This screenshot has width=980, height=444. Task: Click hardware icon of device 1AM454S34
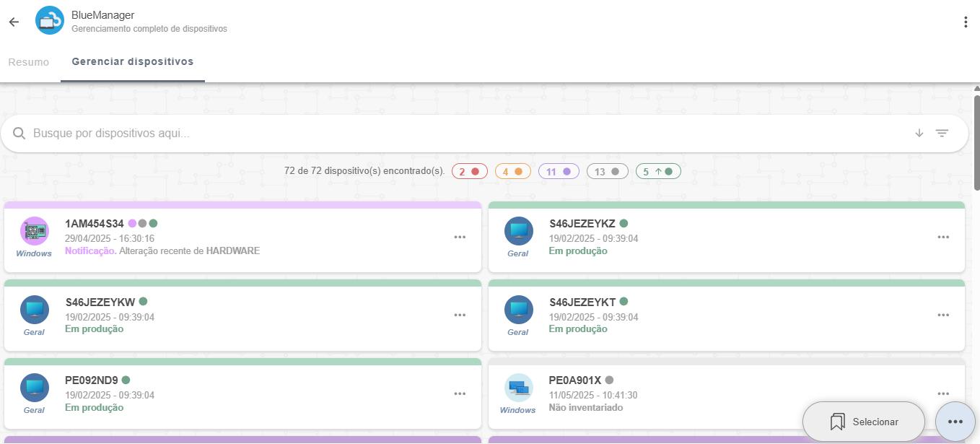pos(34,231)
